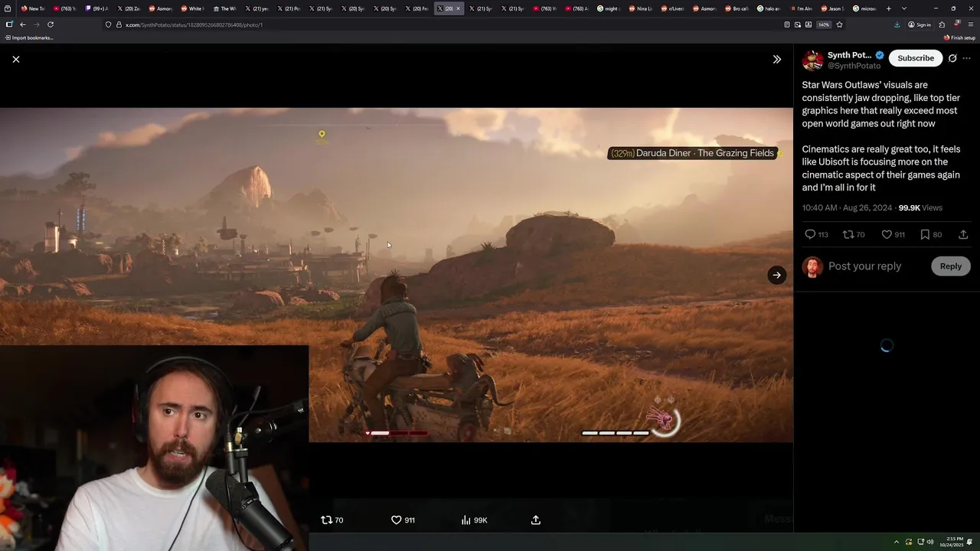Reset the 140% zoom indicator
This screenshot has width=980, height=551.
pyautogui.click(x=824, y=24)
